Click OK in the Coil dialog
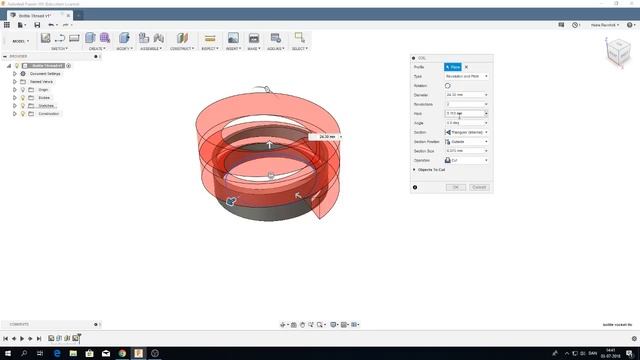 (456, 187)
